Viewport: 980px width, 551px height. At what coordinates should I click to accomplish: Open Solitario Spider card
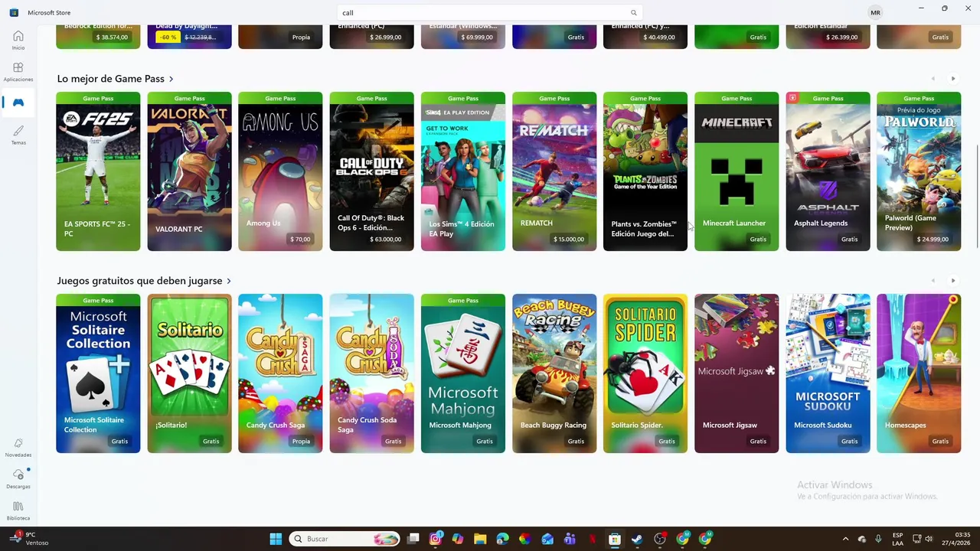pos(645,373)
